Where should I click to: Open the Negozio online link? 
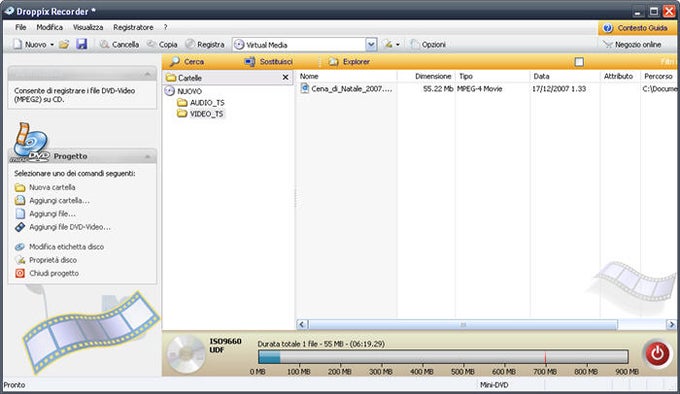pos(632,44)
